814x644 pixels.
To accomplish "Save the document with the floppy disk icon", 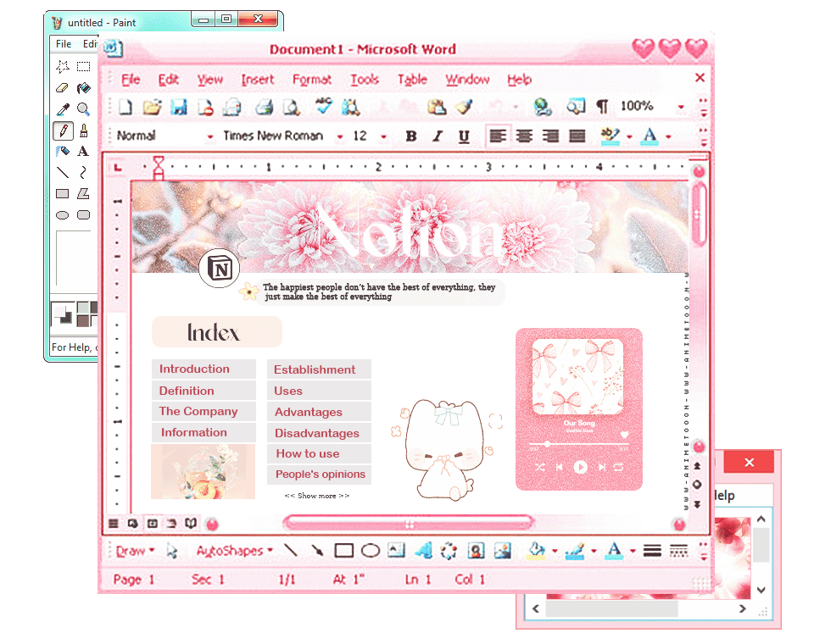I will (x=179, y=107).
